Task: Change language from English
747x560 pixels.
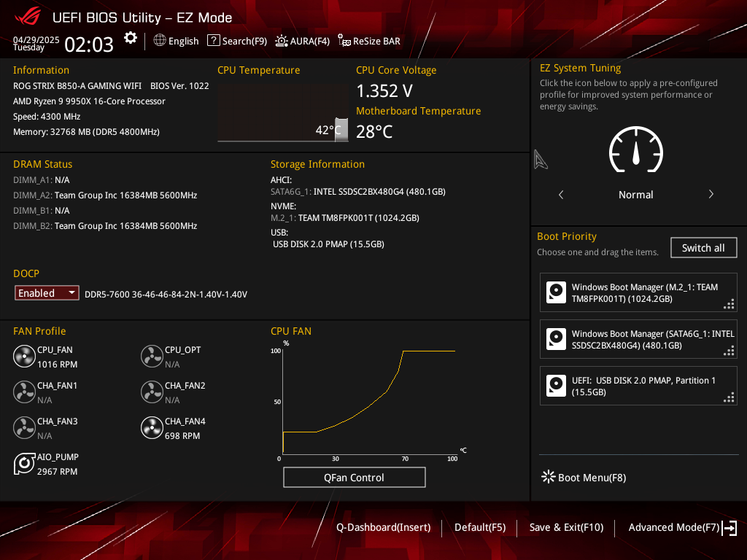Action: 183,42
